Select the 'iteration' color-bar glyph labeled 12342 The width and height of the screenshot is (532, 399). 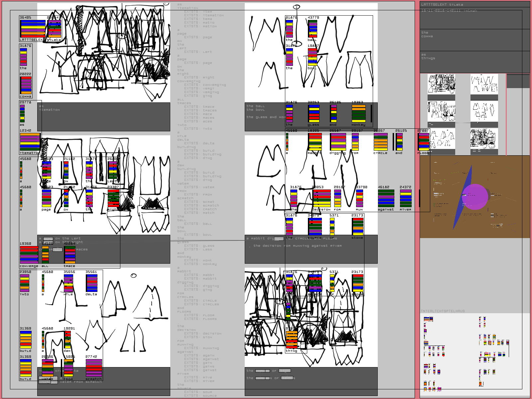[x=30, y=142]
